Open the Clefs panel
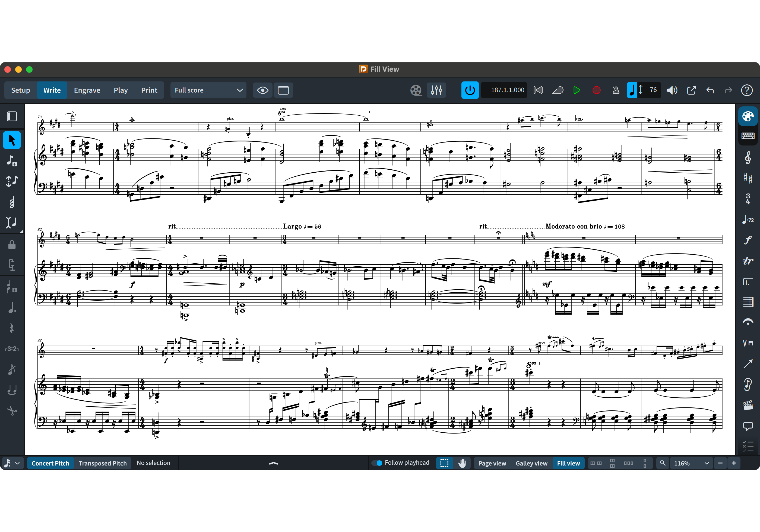This screenshot has height=532, width=760. click(748, 158)
